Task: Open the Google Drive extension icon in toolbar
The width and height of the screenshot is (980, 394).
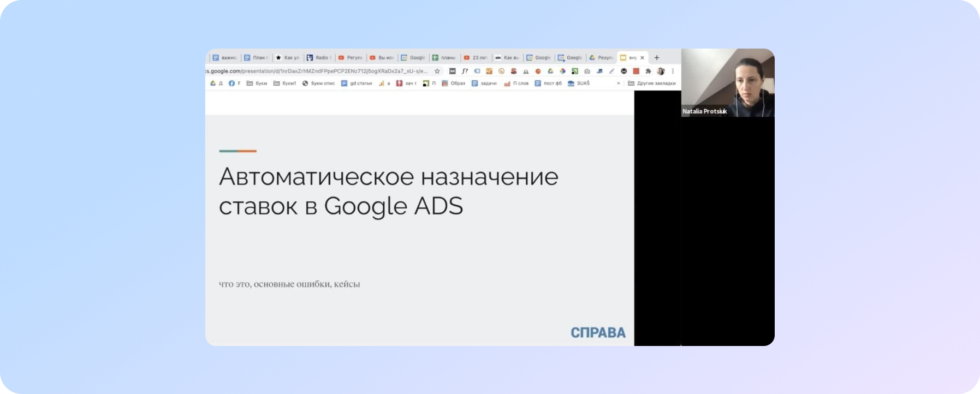Action: (550, 71)
